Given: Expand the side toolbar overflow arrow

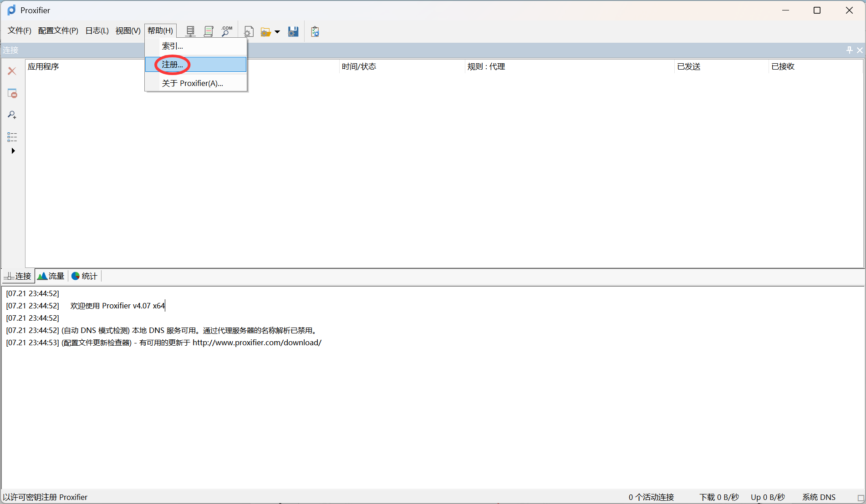Looking at the screenshot, I should point(13,151).
